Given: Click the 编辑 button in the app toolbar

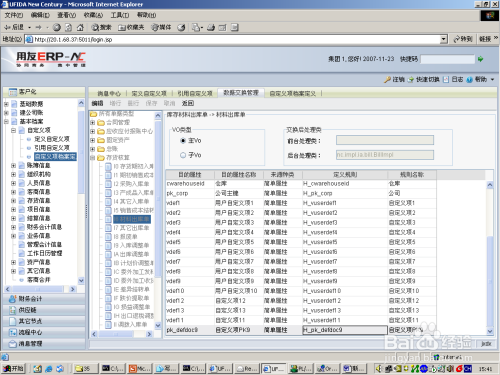Looking at the screenshot, I should tap(97, 103).
